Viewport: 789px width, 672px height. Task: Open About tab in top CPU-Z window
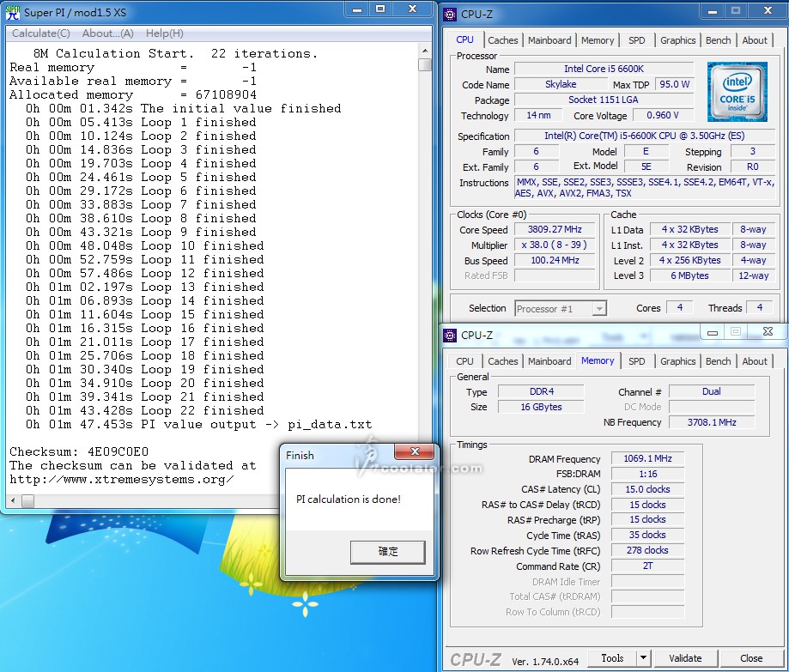tap(755, 40)
